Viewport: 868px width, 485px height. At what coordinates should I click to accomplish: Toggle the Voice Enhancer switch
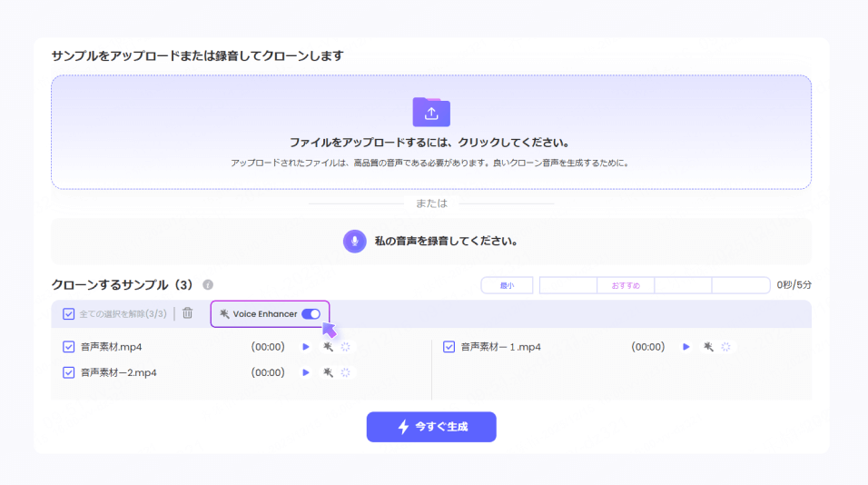click(311, 314)
